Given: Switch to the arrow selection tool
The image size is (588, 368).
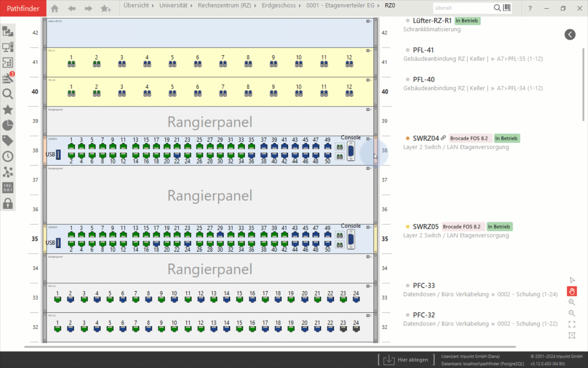Looking at the screenshot, I should pos(572,280).
